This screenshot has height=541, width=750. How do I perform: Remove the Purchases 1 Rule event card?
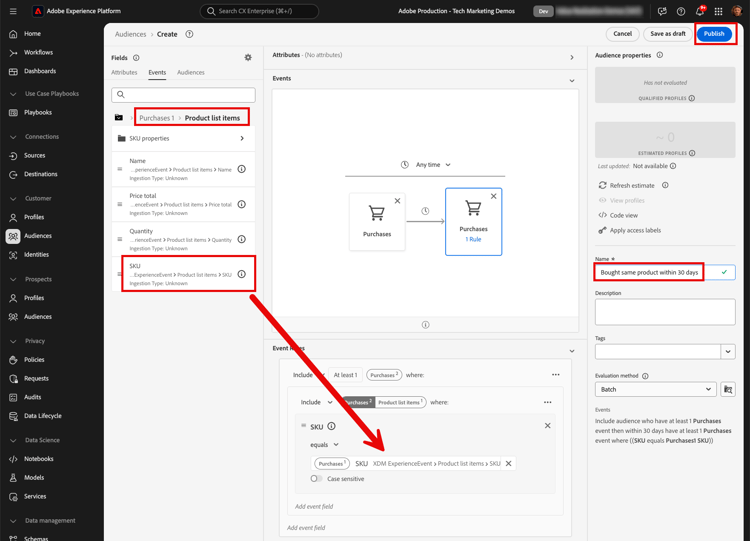click(x=494, y=196)
